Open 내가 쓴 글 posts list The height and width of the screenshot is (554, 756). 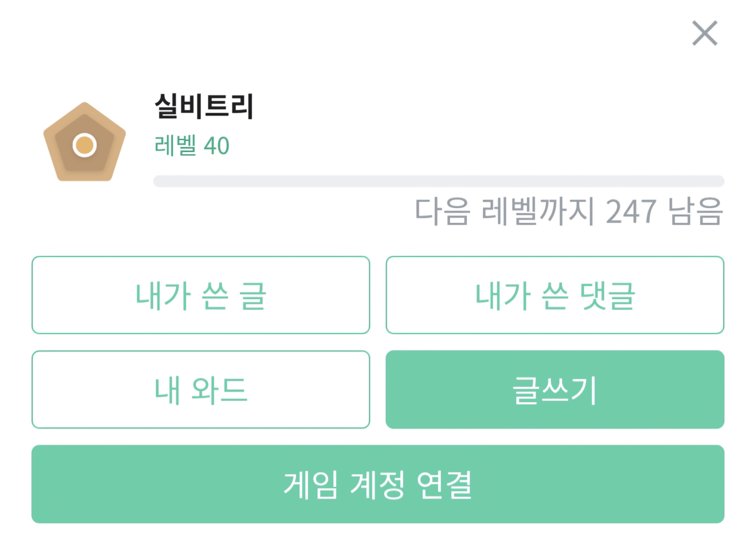coord(201,295)
